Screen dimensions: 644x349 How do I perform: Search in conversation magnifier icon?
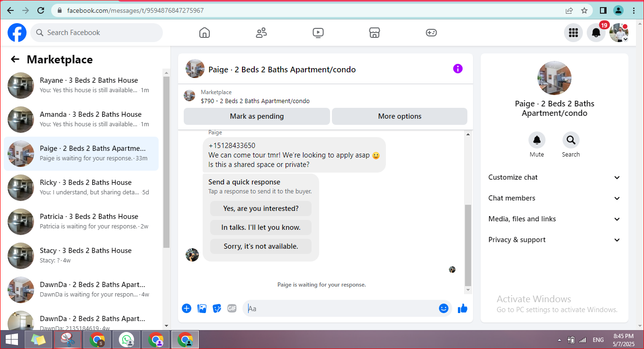click(571, 140)
